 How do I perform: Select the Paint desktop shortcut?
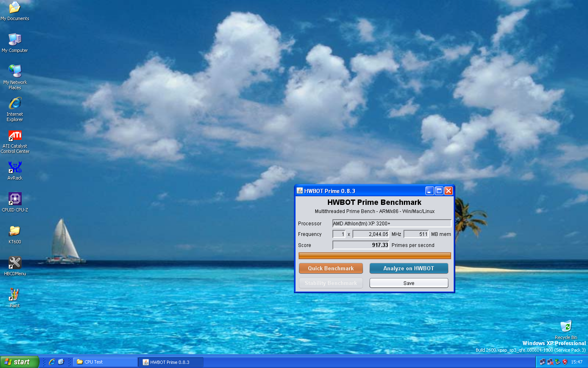pos(15,298)
